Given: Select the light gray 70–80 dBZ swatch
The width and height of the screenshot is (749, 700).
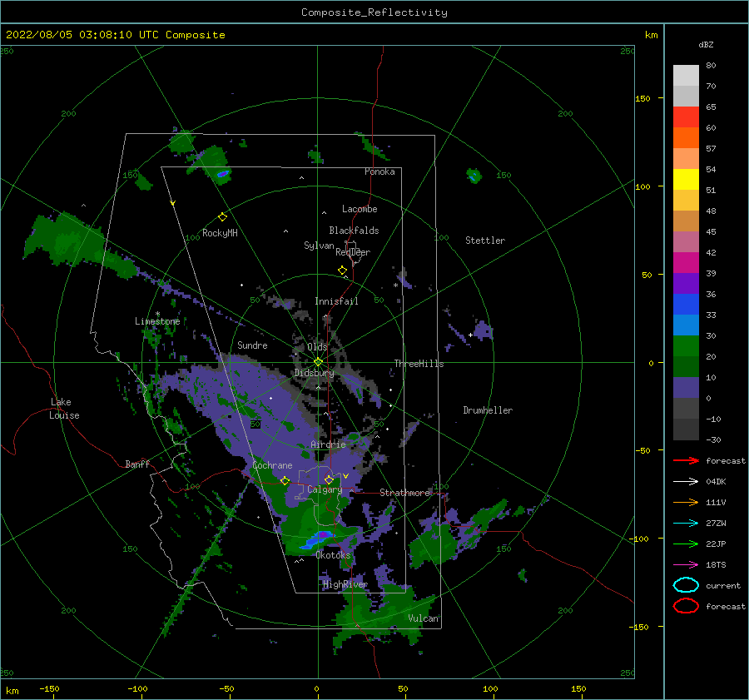Looking at the screenshot, I should (686, 76).
